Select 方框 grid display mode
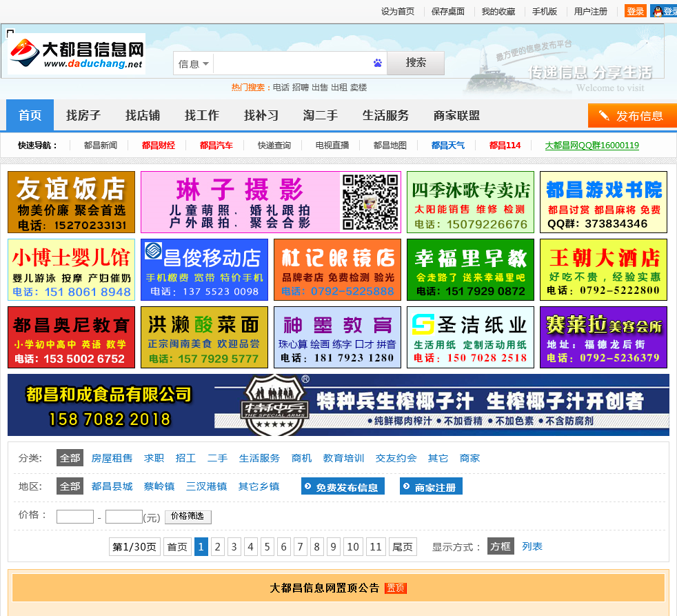The width and height of the screenshot is (677, 616). (x=501, y=546)
